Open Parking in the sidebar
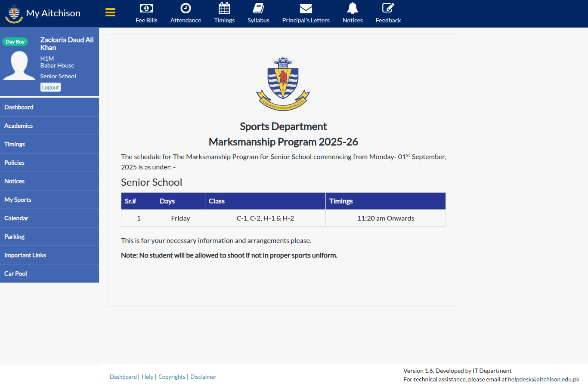Screen dimensions: 588x387 50,236
